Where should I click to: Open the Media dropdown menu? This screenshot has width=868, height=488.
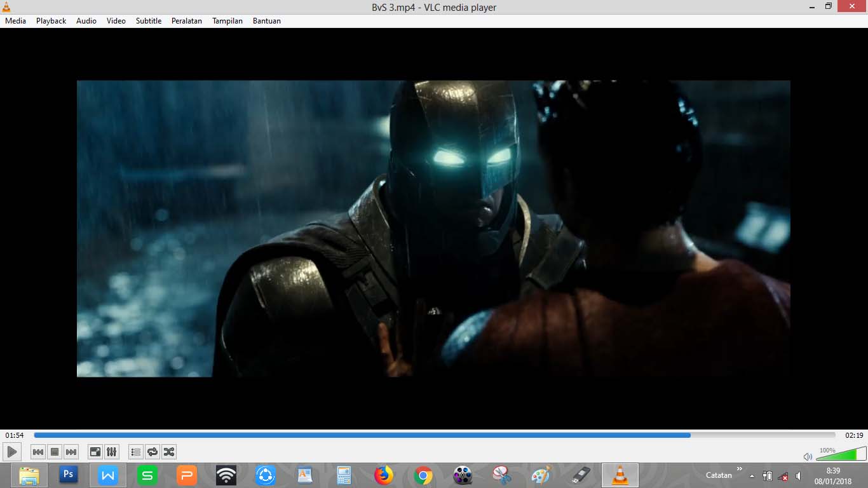pos(15,20)
